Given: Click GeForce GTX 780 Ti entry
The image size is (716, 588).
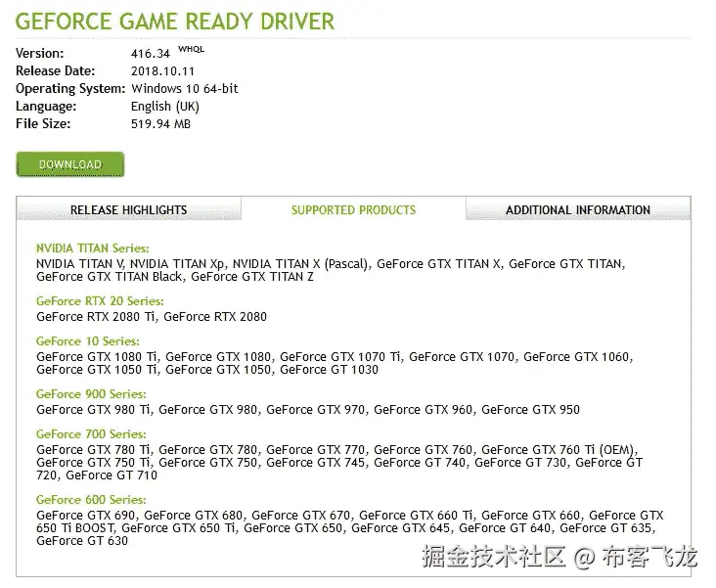Looking at the screenshot, I should 94,450.
